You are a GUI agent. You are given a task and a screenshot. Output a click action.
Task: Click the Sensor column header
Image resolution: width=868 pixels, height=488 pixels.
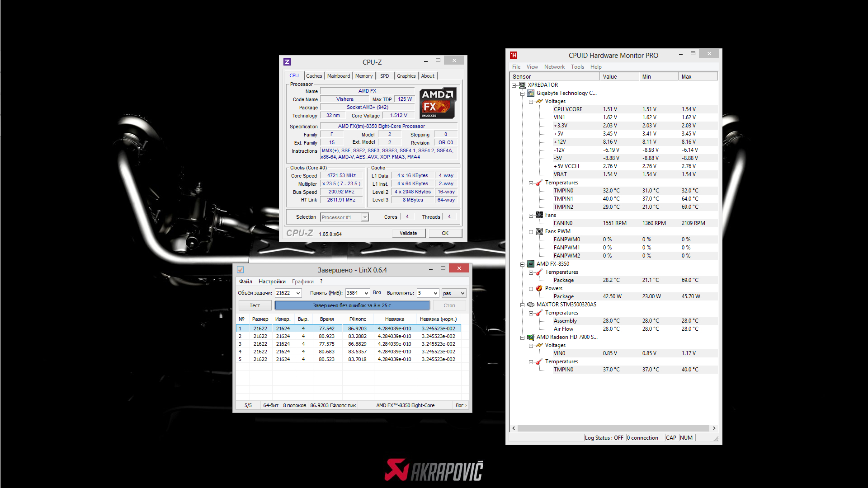coord(555,77)
